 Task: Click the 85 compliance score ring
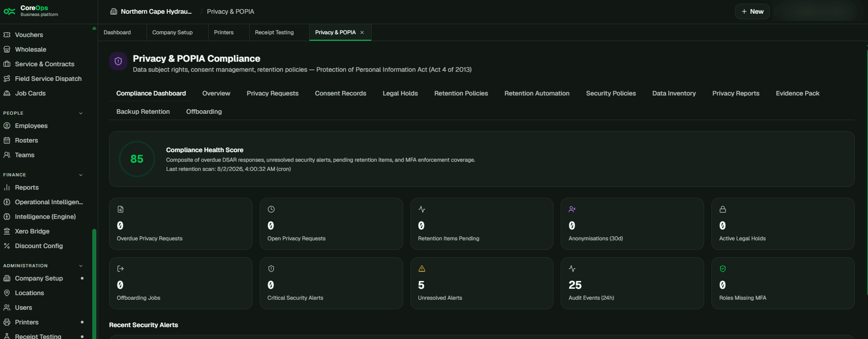pyautogui.click(x=137, y=159)
